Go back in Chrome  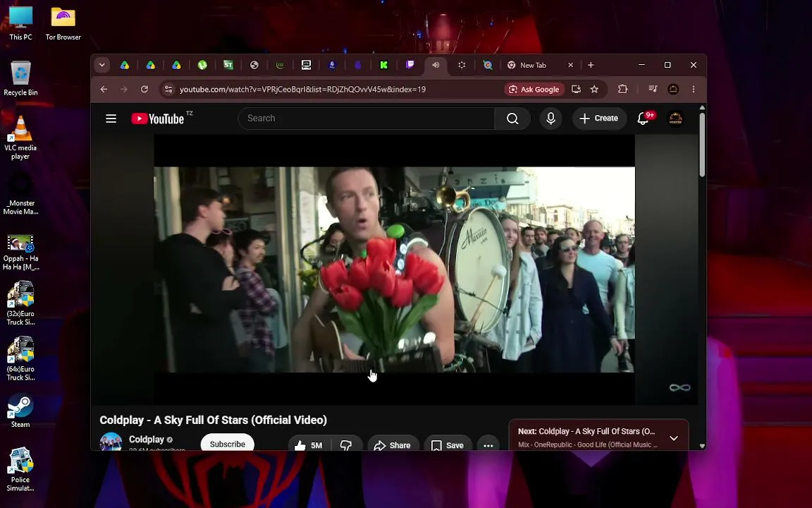pos(104,89)
